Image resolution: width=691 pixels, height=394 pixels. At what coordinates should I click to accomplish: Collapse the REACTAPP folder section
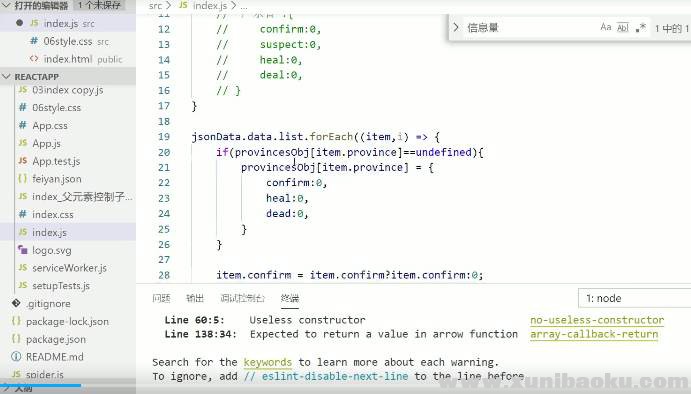tap(6, 77)
